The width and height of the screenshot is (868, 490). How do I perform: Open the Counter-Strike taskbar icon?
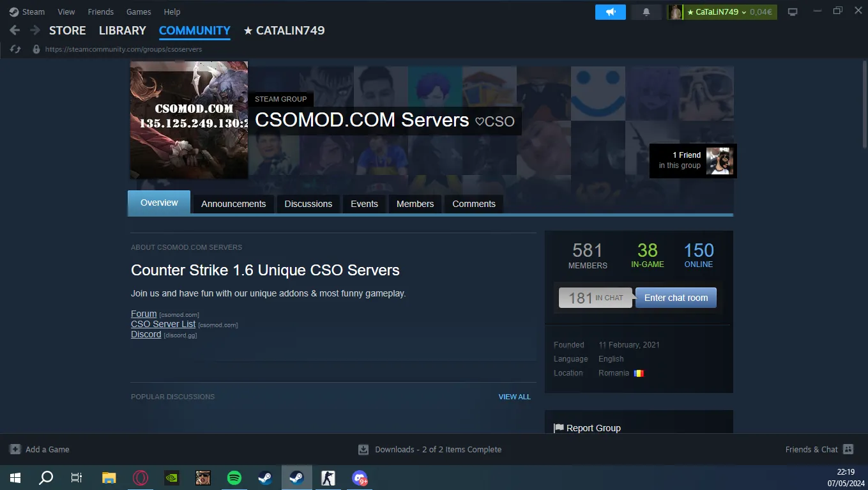[328, 478]
